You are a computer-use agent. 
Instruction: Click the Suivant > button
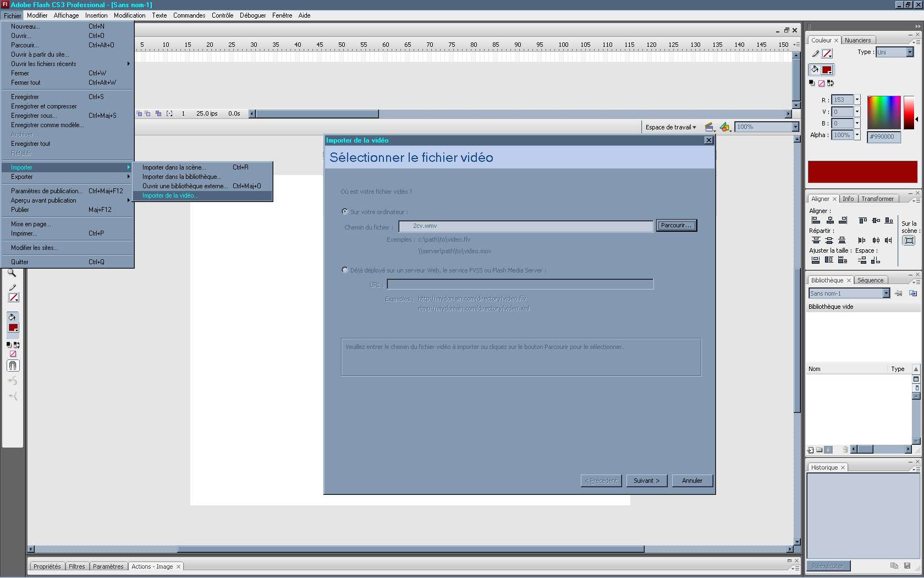tap(646, 481)
